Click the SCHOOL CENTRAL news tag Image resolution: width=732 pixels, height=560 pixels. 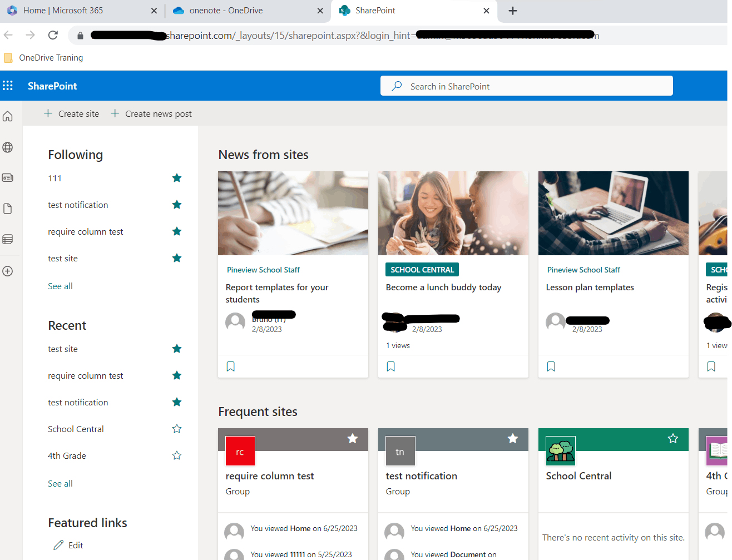click(422, 270)
